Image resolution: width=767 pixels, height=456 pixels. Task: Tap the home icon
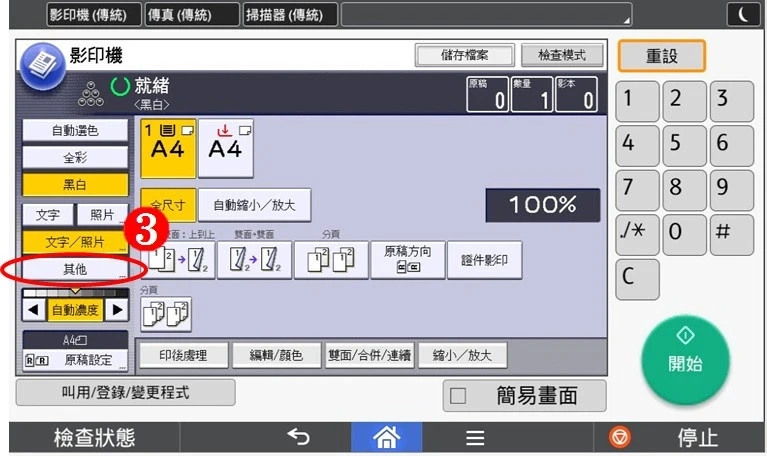(386, 437)
